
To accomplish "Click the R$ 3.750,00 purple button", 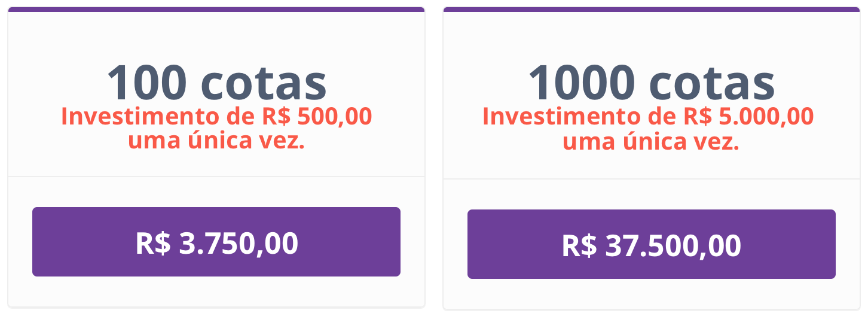I will click(x=216, y=242).
